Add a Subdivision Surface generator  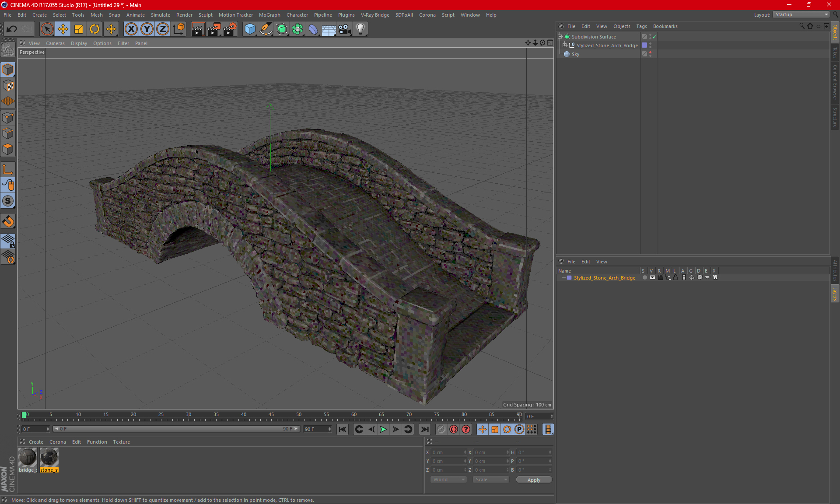tap(282, 29)
